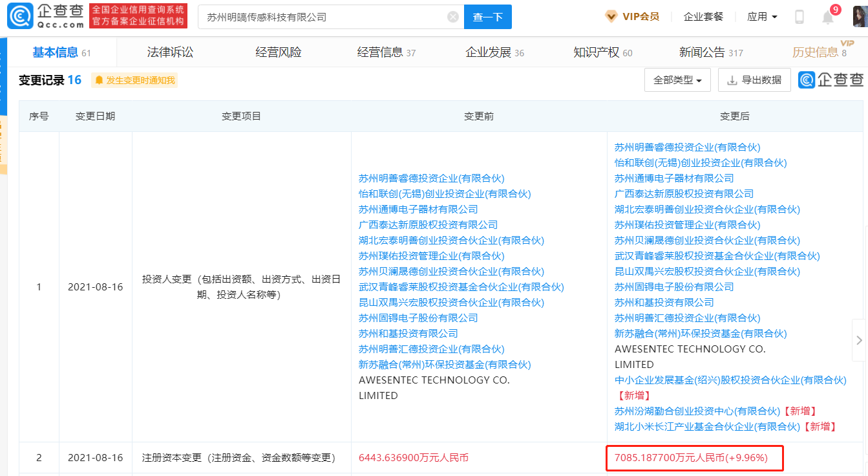
Task: Select the 变更记录 16 section heading
Action: pyautogui.click(x=50, y=80)
